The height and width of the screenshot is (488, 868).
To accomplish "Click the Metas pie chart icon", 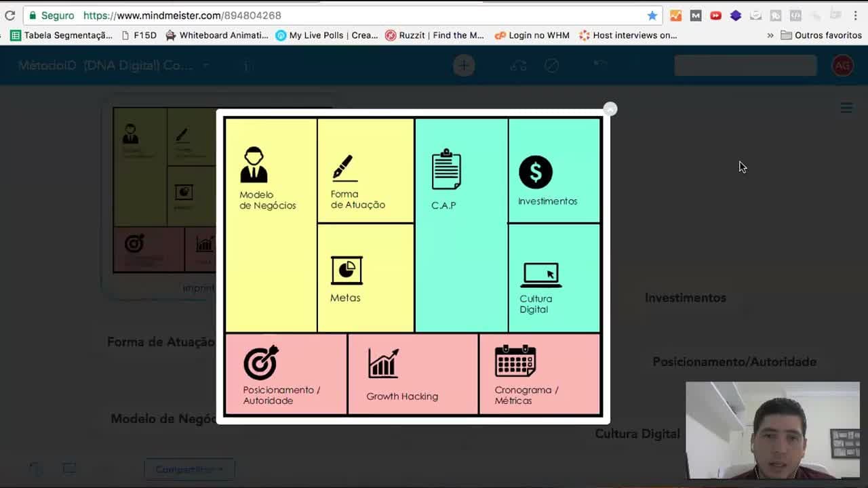I will pyautogui.click(x=347, y=270).
